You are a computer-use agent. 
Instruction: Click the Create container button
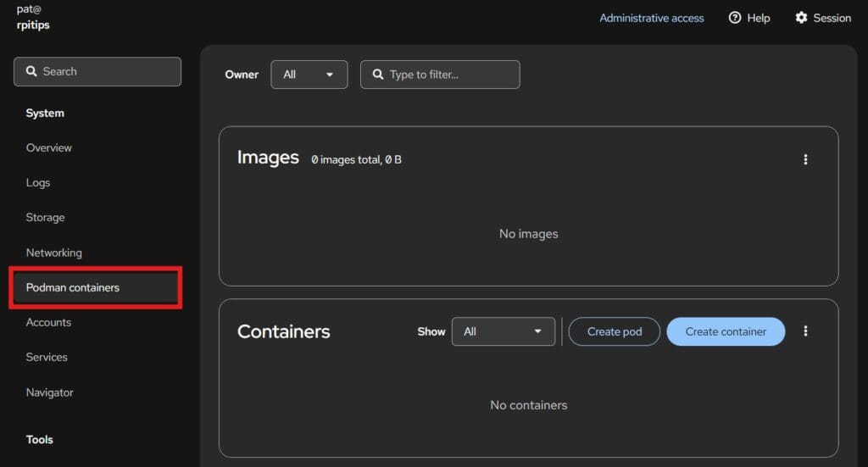click(725, 331)
